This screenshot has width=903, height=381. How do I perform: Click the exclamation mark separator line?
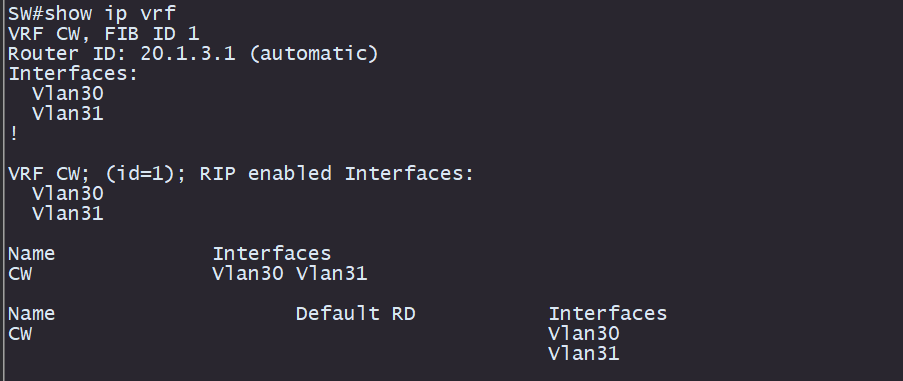14,134
